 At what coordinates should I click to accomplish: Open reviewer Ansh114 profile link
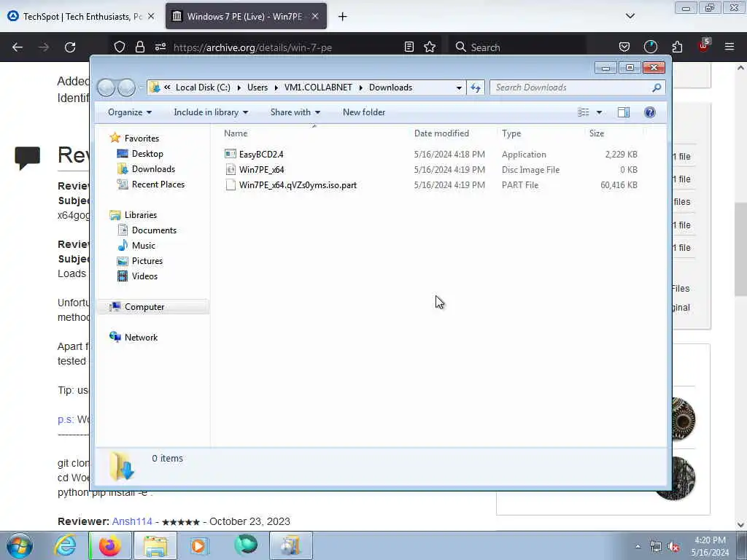pyautogui.click(x=132, y=521)
